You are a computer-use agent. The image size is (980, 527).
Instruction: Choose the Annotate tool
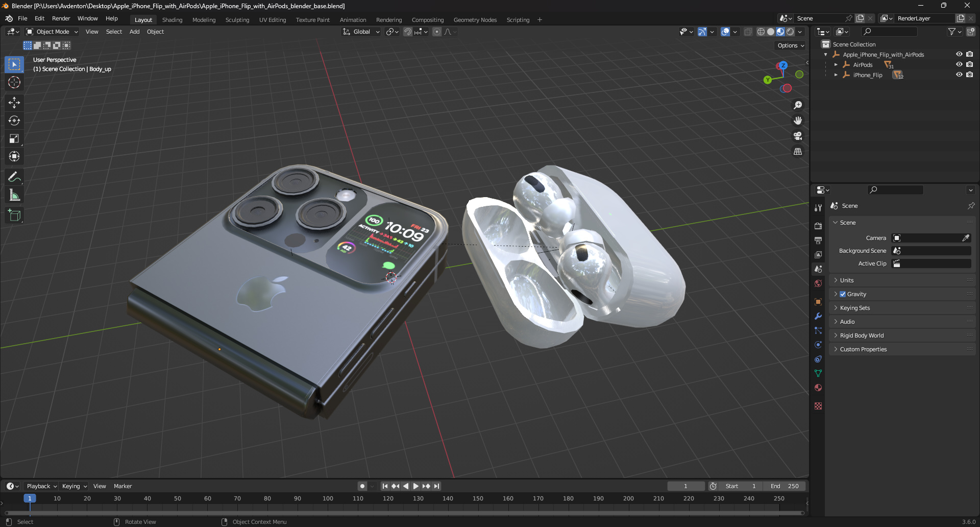click(x=14, y=177)
